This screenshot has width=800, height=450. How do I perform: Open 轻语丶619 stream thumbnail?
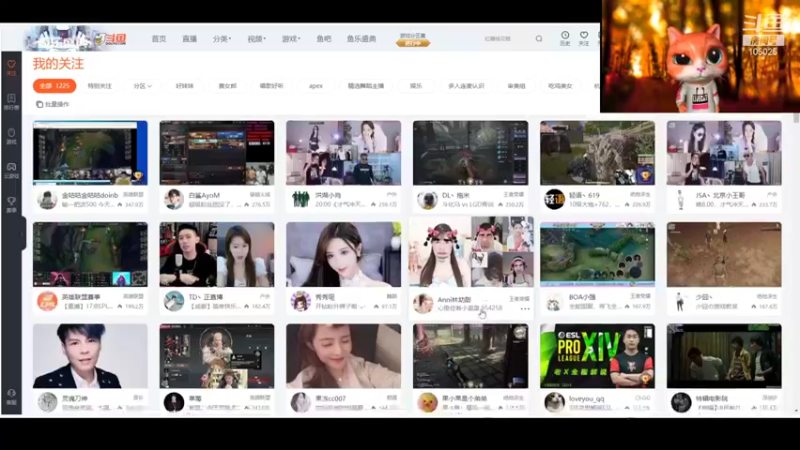(x=597, y=153)
